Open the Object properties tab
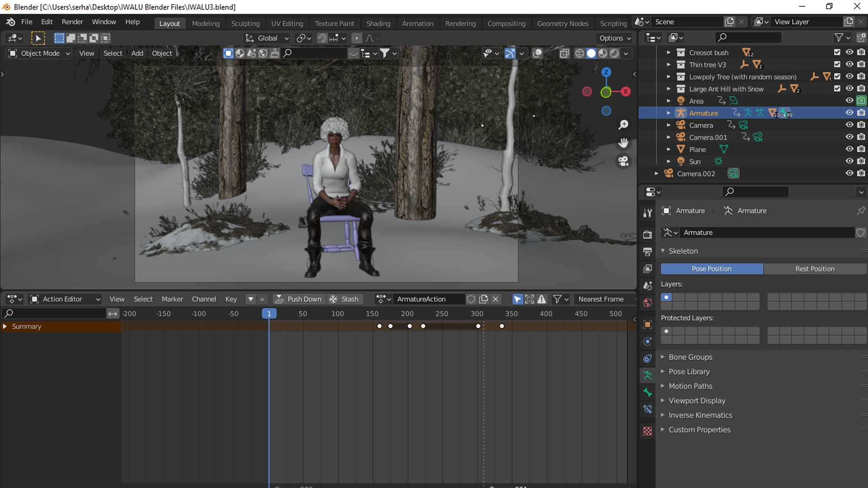Viewport: 868px width, 488px height. [647, 324]
